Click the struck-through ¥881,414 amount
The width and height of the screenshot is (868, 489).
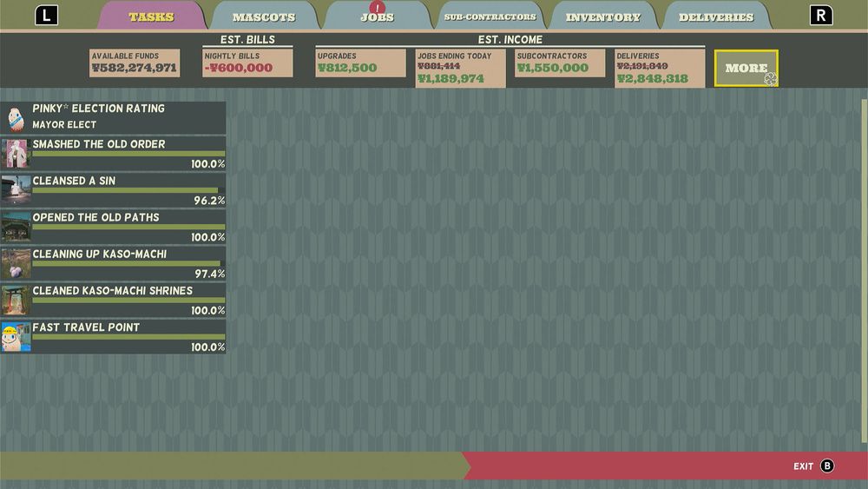pyautogui.click(x=439, y=65)
